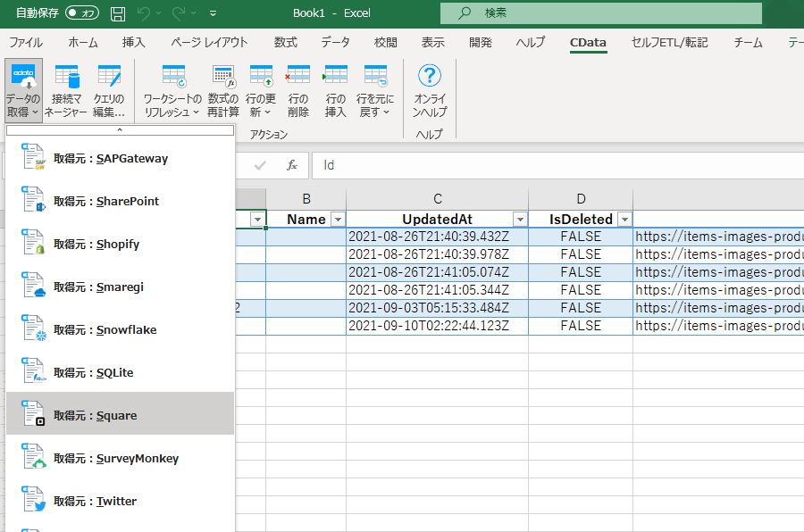Image resolution: width=804 pixels, height=532 pixels.
Task: Open the ページ レイアウト tab
Action: coord(209,43)
